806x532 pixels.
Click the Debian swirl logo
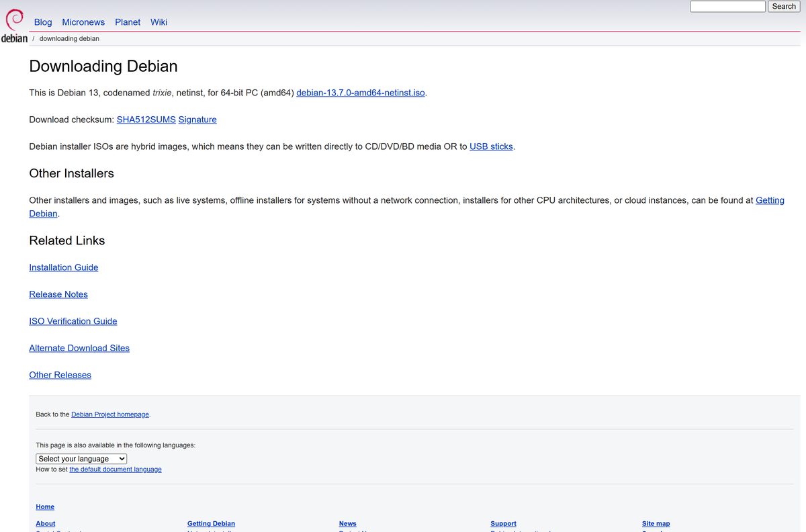tap(14, 25)
